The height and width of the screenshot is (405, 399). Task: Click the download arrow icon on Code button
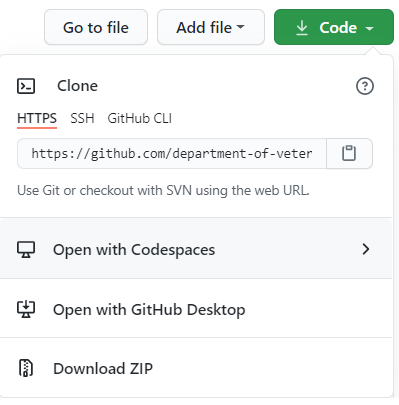(302, 28)
